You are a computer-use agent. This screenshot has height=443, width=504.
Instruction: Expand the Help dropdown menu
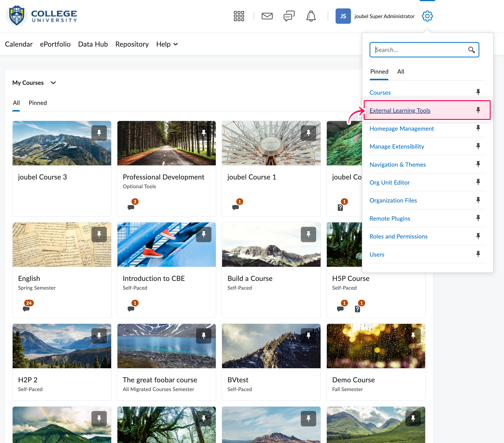click(167, 44)
